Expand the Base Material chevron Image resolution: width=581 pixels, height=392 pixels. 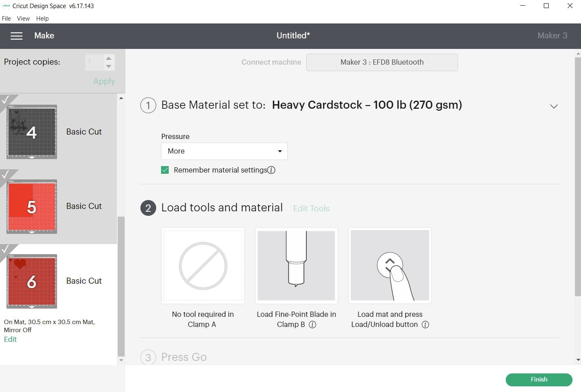(x=554, y=106)
